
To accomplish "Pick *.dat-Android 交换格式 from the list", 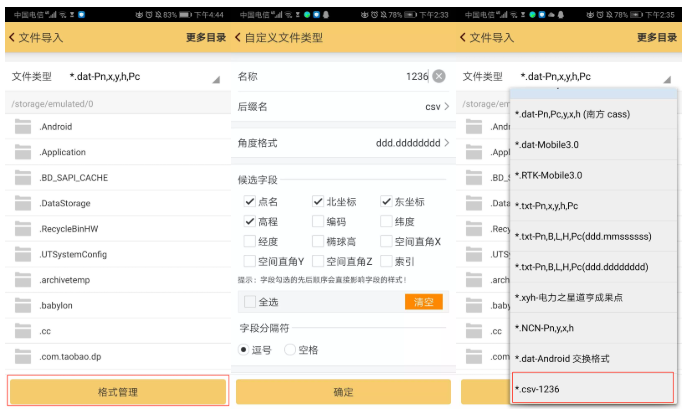I will tap(595, 358).
